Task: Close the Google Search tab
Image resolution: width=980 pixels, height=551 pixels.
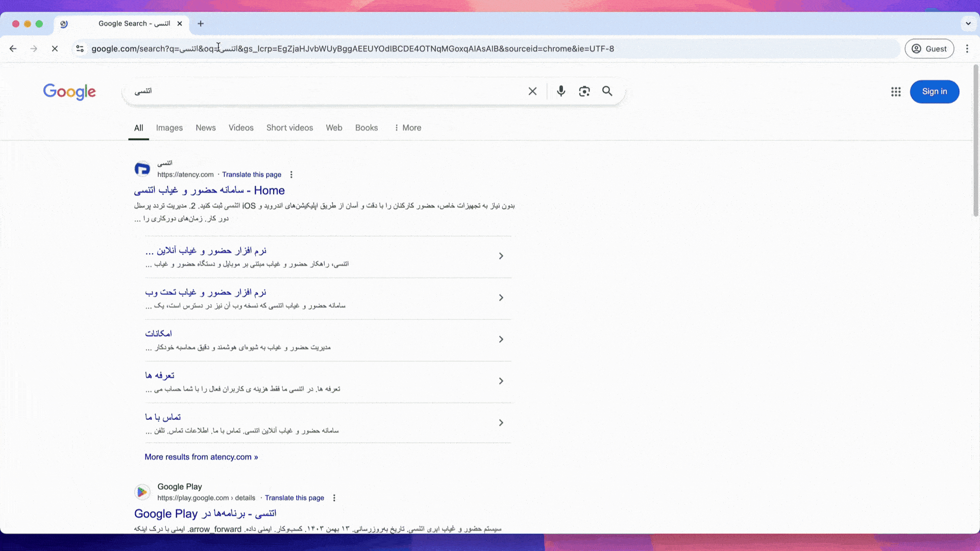Action: point(180,23)
